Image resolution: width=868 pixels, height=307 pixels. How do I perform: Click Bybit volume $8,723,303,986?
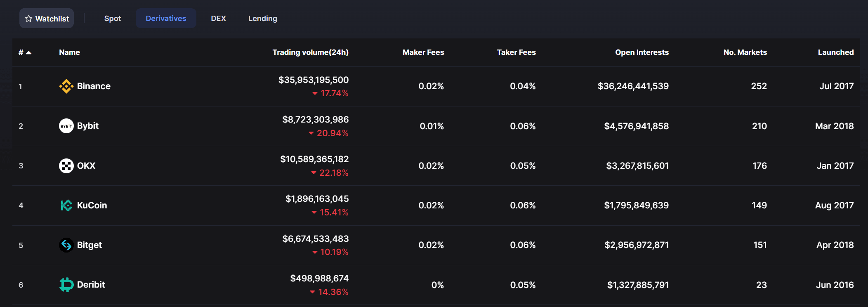point(316,120)
